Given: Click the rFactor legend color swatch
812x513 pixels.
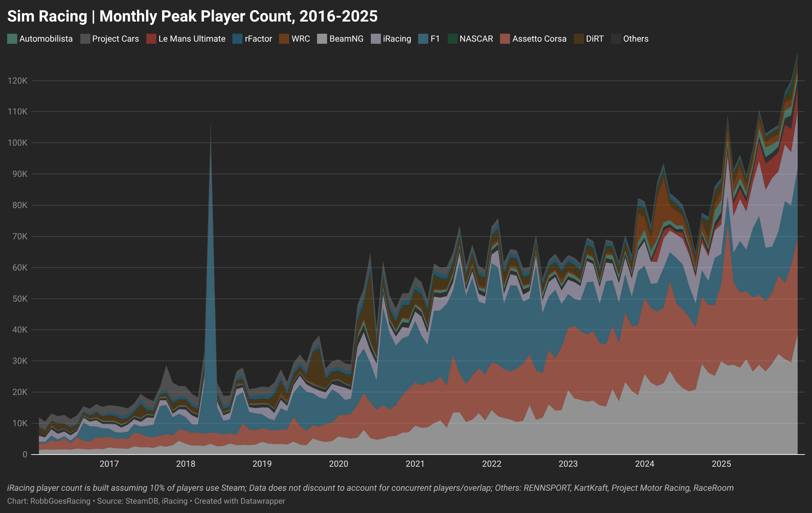Looking at the screenshot, I should [x=237, y=39].
